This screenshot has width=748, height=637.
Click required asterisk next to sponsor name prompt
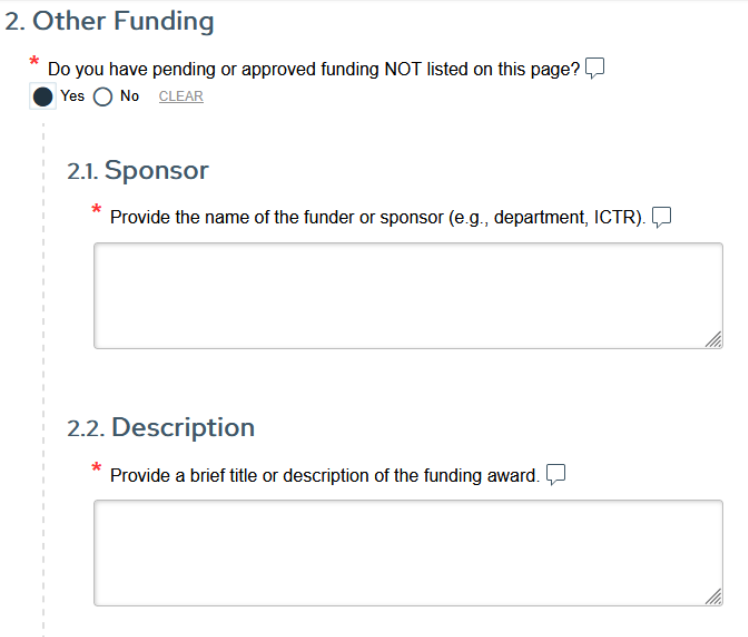pos(97,210)
